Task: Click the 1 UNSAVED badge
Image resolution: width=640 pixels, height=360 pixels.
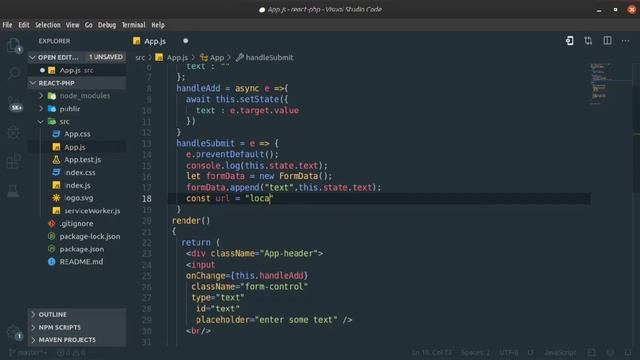Action: click(x=106, y=57)
